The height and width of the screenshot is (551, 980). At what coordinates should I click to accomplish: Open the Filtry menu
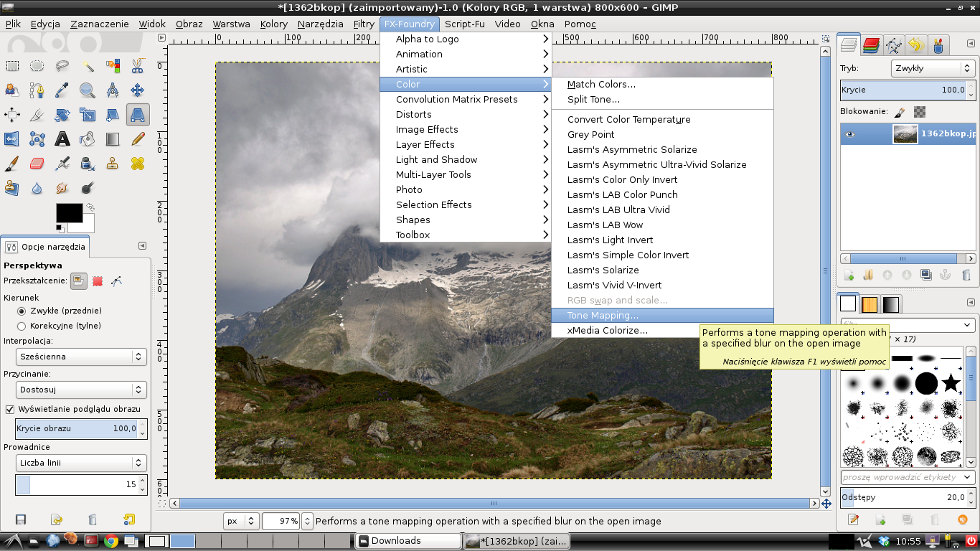[x=364, y=24]
